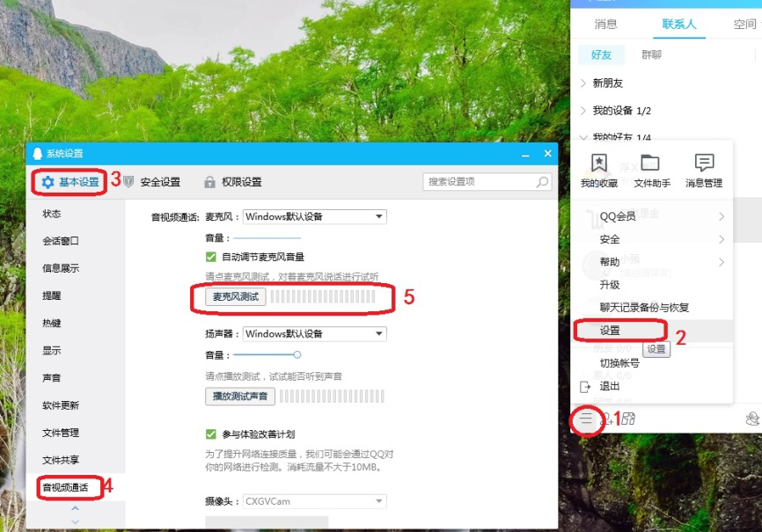Open the 消息 tab in QQ panel

[606, 24]
